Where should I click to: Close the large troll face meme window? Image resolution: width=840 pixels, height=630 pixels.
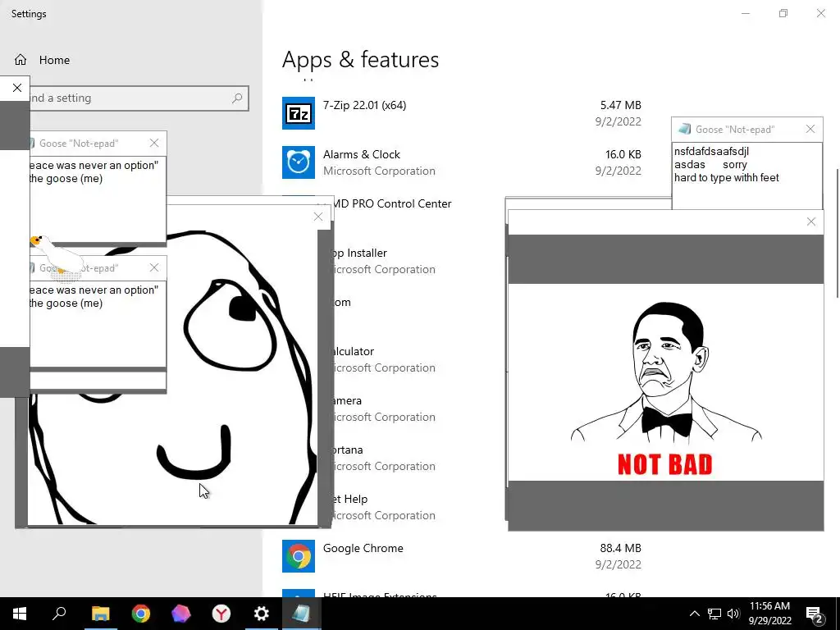click(318, 217)
